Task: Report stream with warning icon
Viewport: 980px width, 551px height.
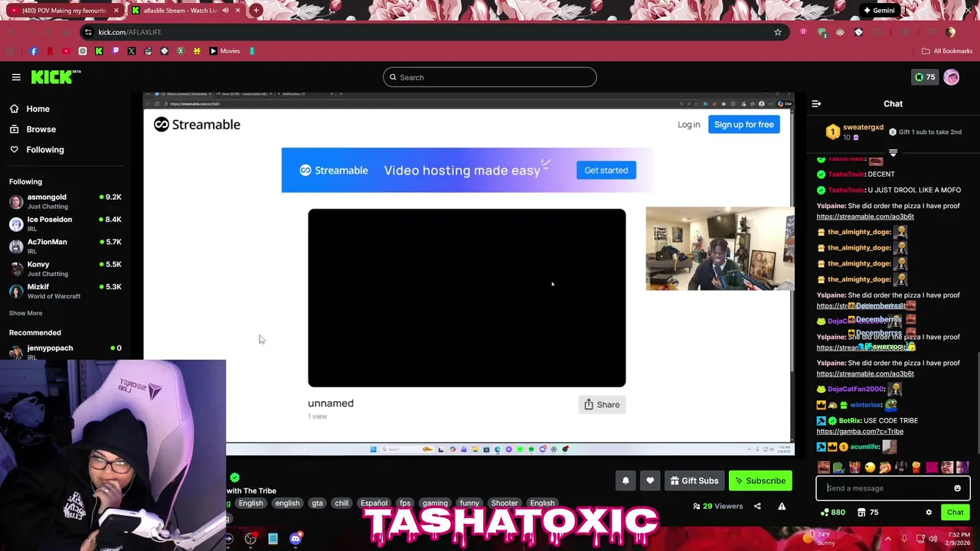Action: click(x=782, y=506)
